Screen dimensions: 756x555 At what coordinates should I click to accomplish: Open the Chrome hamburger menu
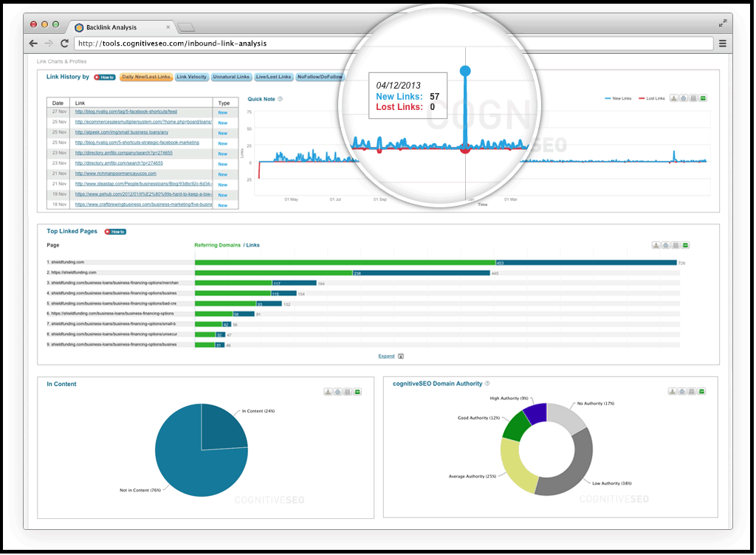(x=722, y=44)
